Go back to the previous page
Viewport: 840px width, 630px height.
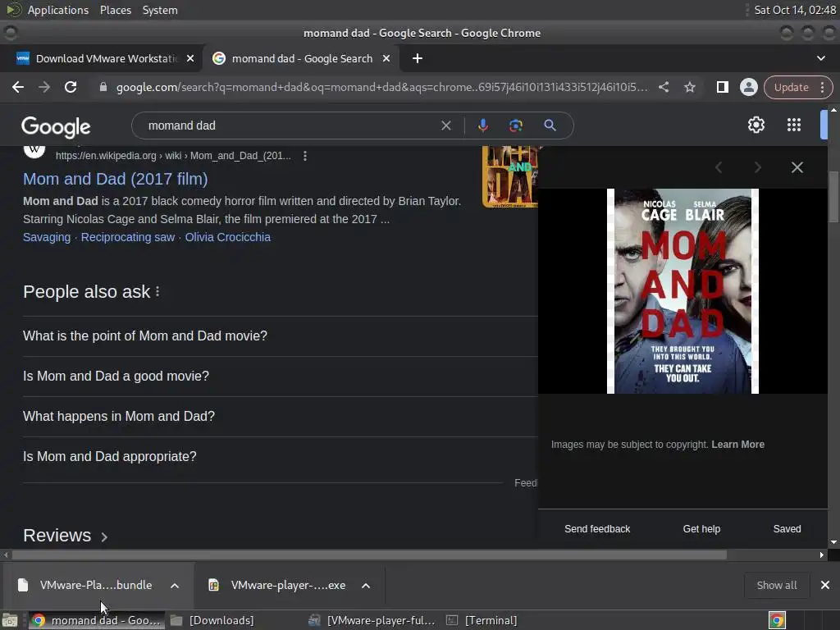tap(18, 87)
